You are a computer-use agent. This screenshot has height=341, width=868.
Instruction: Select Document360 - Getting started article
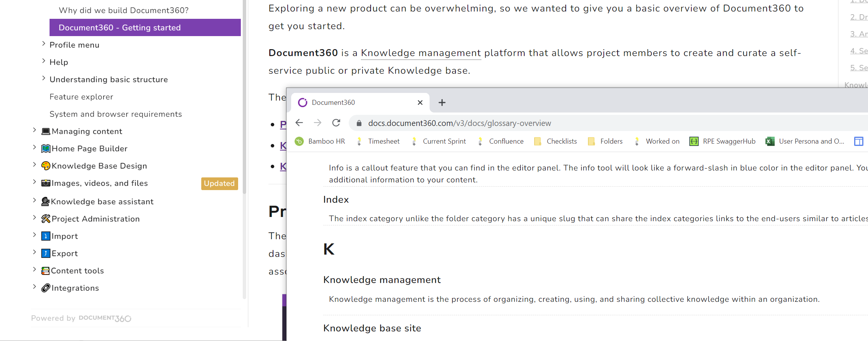coord(145,28)
